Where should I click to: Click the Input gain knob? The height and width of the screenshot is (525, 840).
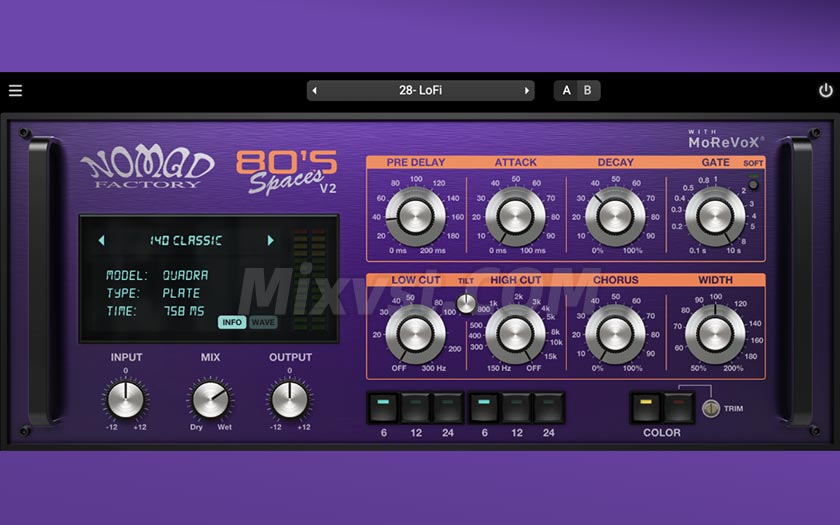[125, 400]
